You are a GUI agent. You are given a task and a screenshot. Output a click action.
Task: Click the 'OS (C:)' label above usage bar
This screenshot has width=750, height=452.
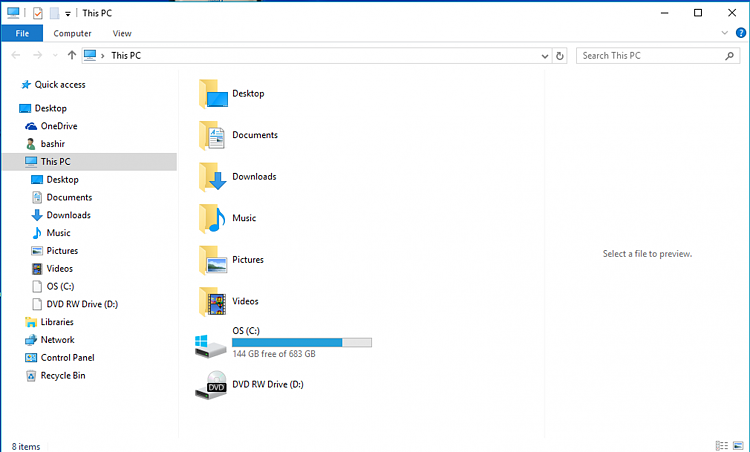[246, 331]
